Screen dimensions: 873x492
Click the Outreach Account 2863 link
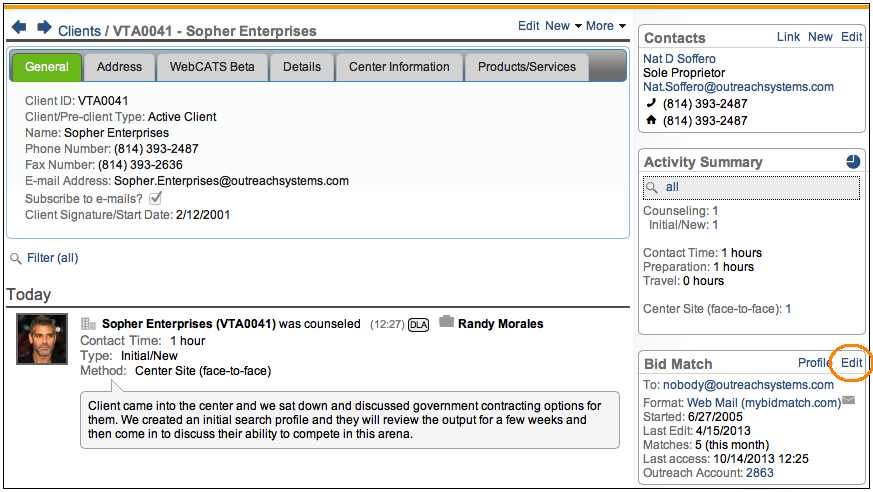pyautogui.click(x=759, y=473)
